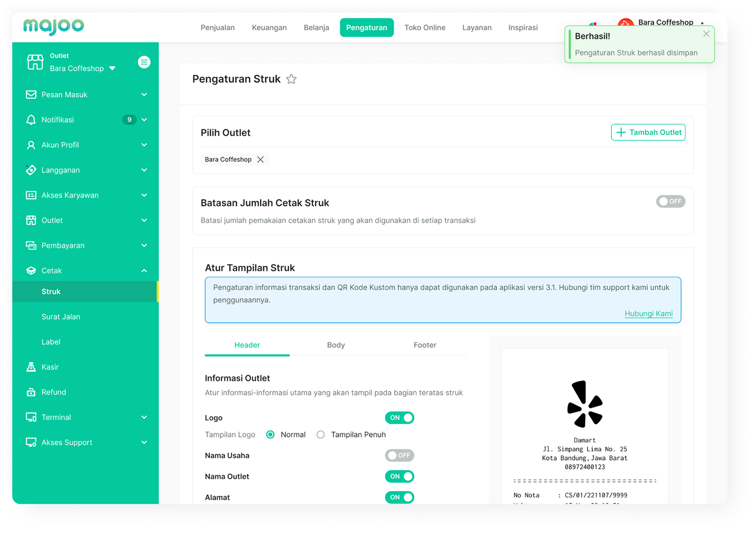This screenshot has width=756, height=533.
Task: Remove Bara Coffeshop outlet tag with X
Action: (261, 159)
